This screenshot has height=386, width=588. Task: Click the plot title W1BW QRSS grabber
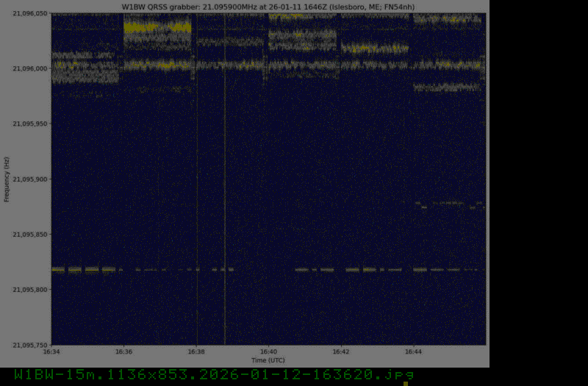pyautogui.click(x=268, y=7)
